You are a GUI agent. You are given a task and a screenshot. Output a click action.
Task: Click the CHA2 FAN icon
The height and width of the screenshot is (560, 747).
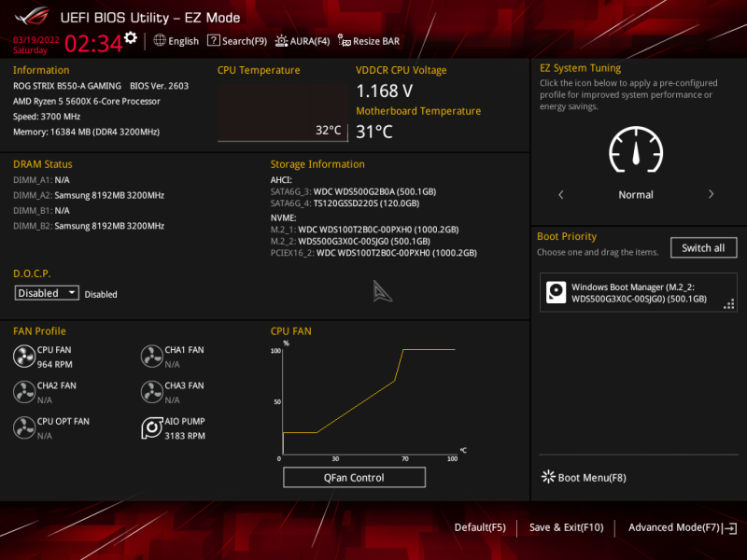pos(24,391)
